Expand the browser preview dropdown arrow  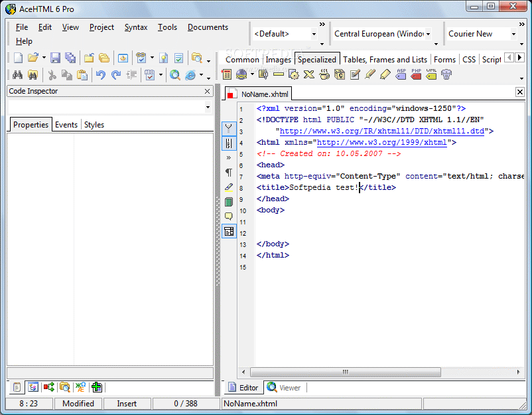tap(201, 75)
